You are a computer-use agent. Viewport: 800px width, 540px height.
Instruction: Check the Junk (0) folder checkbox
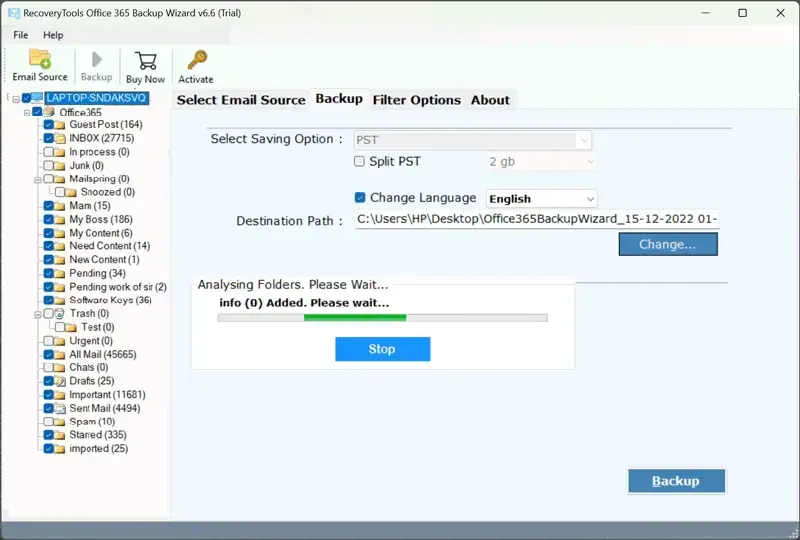pos(48,165)
